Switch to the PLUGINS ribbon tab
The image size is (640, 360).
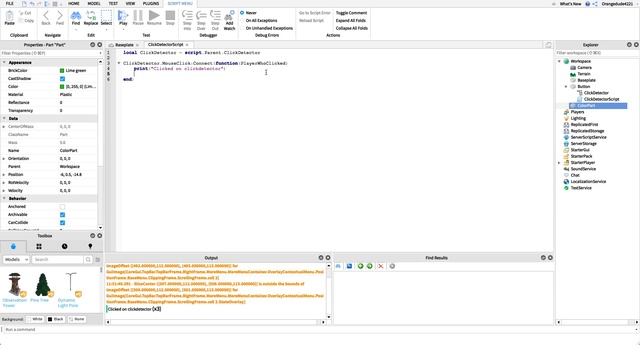tap(151, 3)
